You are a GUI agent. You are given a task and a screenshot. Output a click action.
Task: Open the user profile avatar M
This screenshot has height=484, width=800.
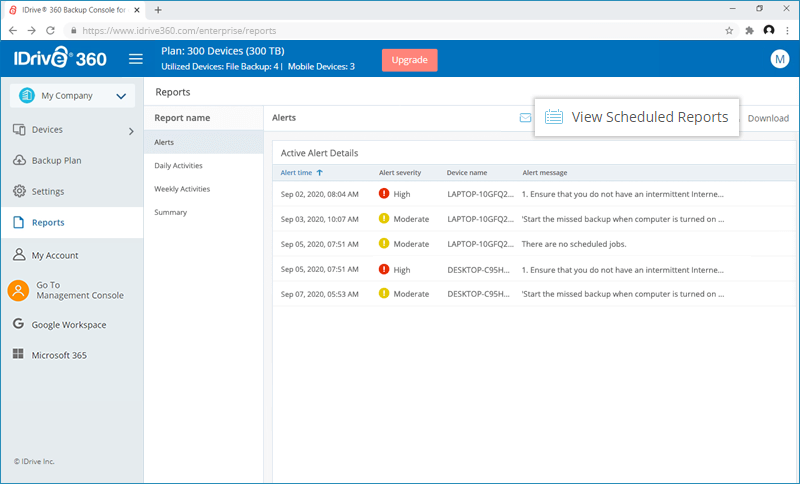click(x=779, y=59)
